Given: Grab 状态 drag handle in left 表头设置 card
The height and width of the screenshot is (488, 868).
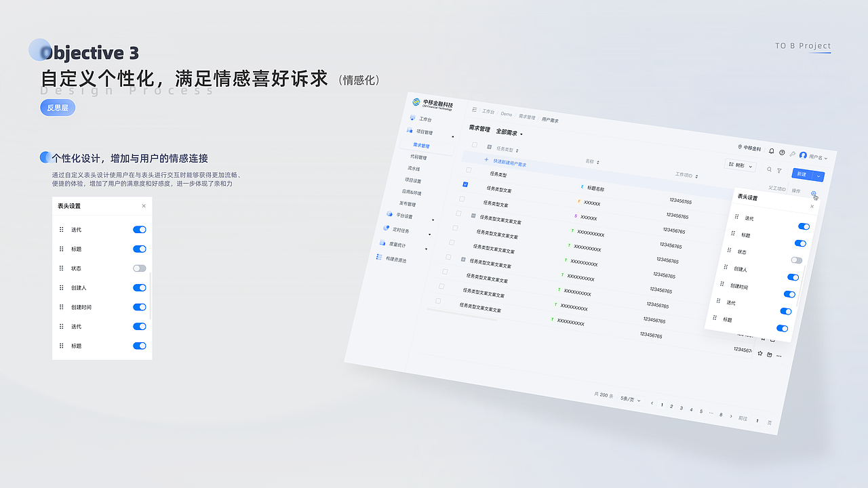Looking at the screenshot, I should coord(62,268).
